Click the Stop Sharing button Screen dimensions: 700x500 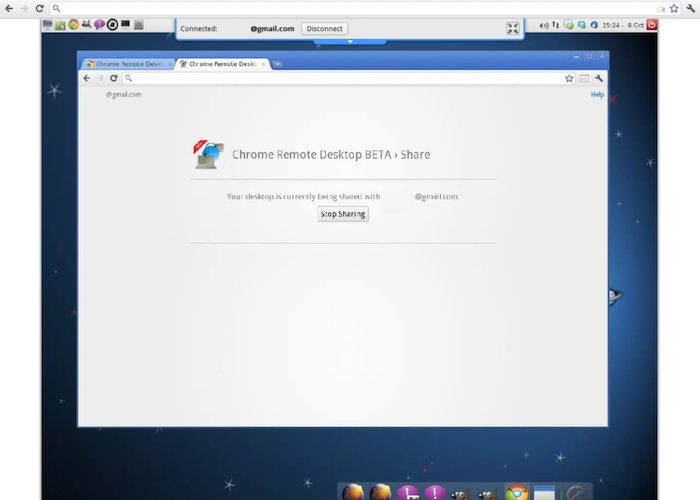(x=343, y=214)
